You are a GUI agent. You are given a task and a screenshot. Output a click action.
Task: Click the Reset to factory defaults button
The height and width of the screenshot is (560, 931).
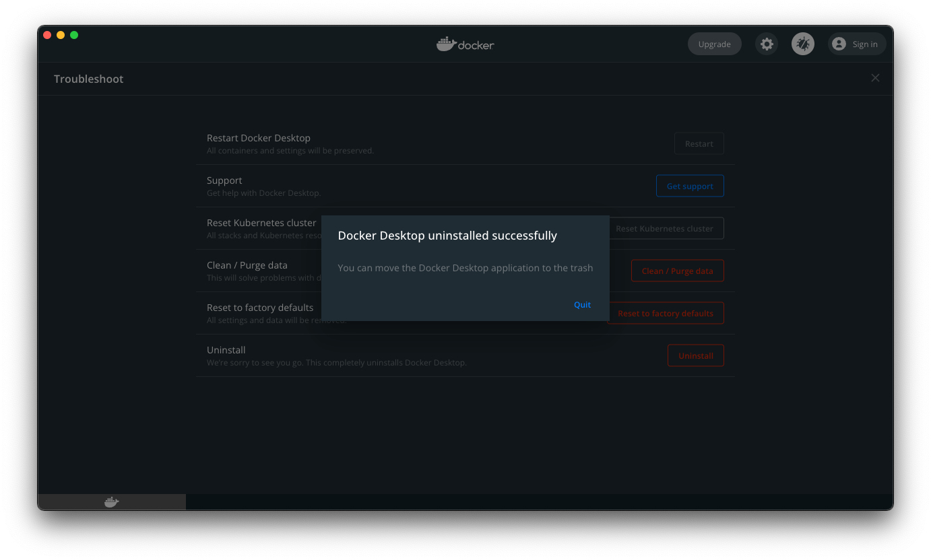pos(666,313)
